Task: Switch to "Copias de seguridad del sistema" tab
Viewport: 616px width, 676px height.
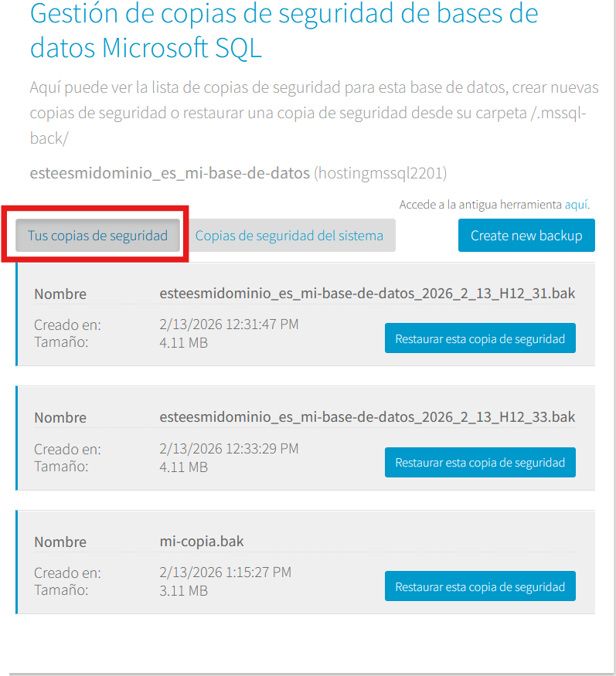Action: [289, 236]
